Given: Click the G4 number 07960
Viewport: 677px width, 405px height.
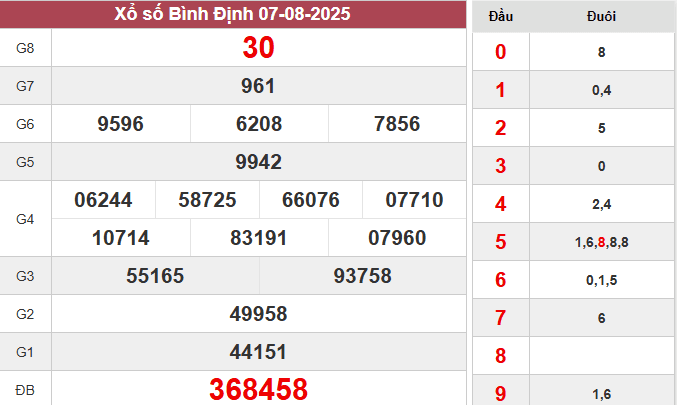Looking at the screenshot, I should click(397, 238).
